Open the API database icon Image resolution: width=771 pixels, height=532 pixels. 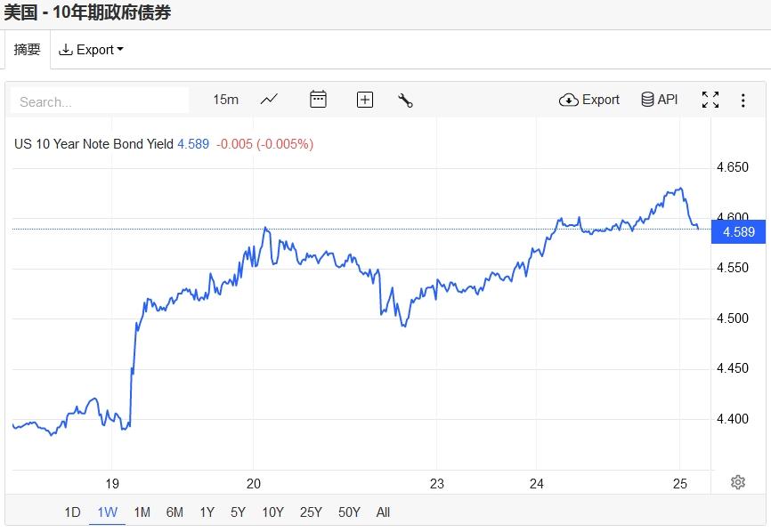[660, 100]
